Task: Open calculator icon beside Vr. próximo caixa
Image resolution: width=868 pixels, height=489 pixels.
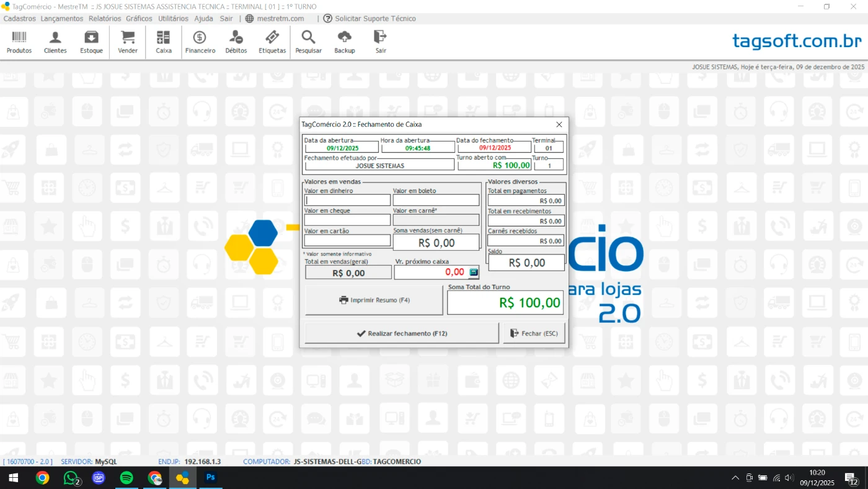Action: [x=474, y=272]
